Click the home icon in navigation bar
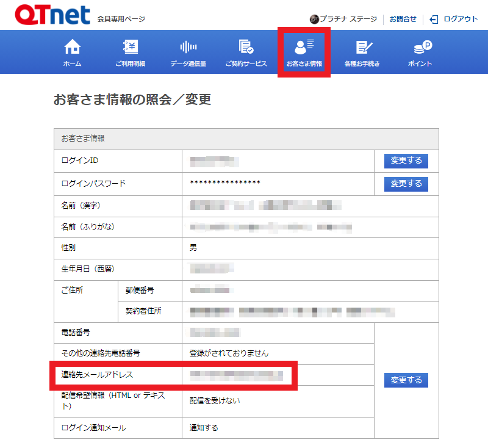 72,47
